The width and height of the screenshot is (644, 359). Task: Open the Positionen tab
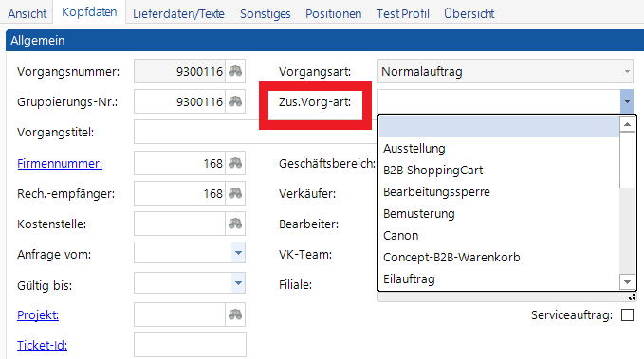tap(333, 13)
